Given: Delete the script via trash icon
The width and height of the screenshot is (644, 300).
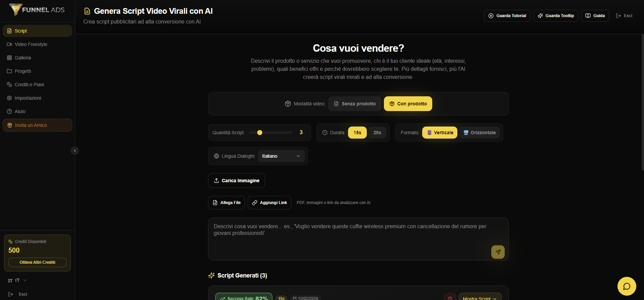Looking at the screenshot, I should tap(450, 298).
